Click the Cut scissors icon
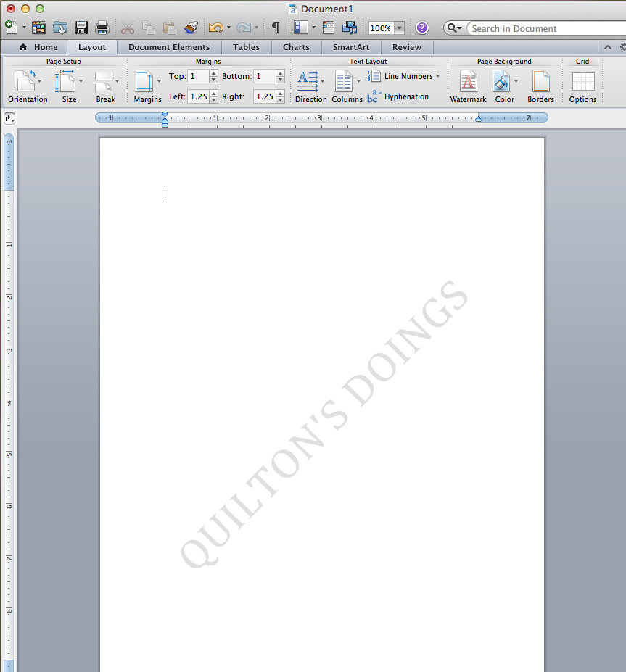The image size is (626, 672). [x=128, y=28]
